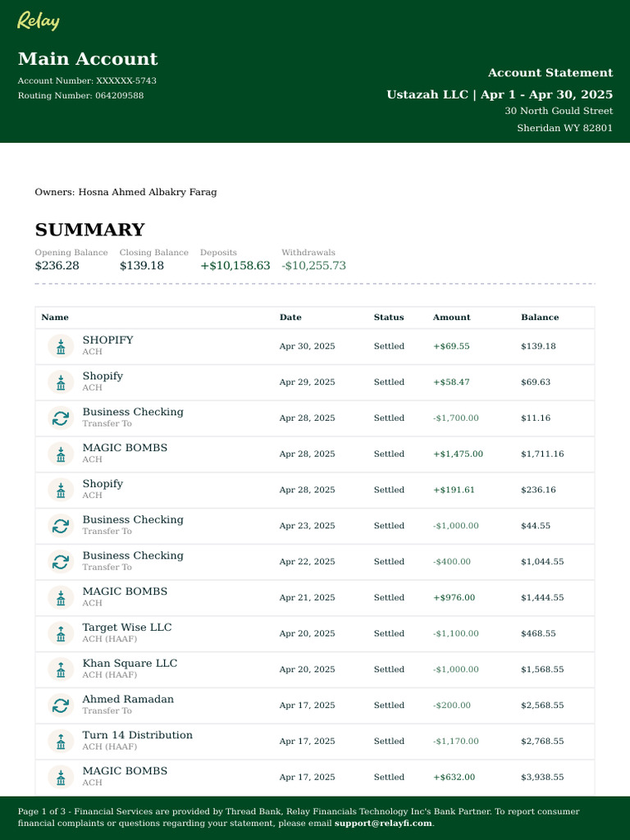Click the Owners: Hosna Ahmed Albakry Farag line
Image resolution: width=630 pixels, height=840 pixels.
point(126,192)
